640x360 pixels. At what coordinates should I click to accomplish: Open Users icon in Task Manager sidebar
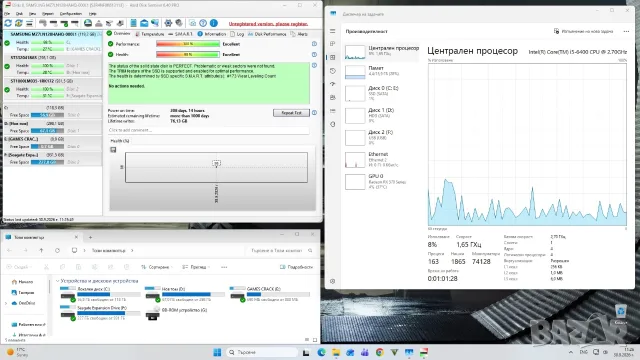click(x=333, y=98)
